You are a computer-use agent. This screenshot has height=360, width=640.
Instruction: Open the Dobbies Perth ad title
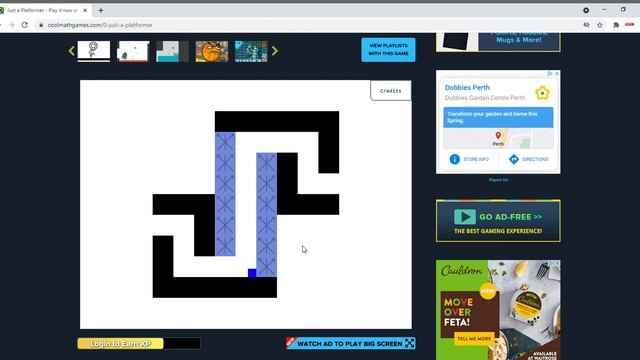(467, 87)
